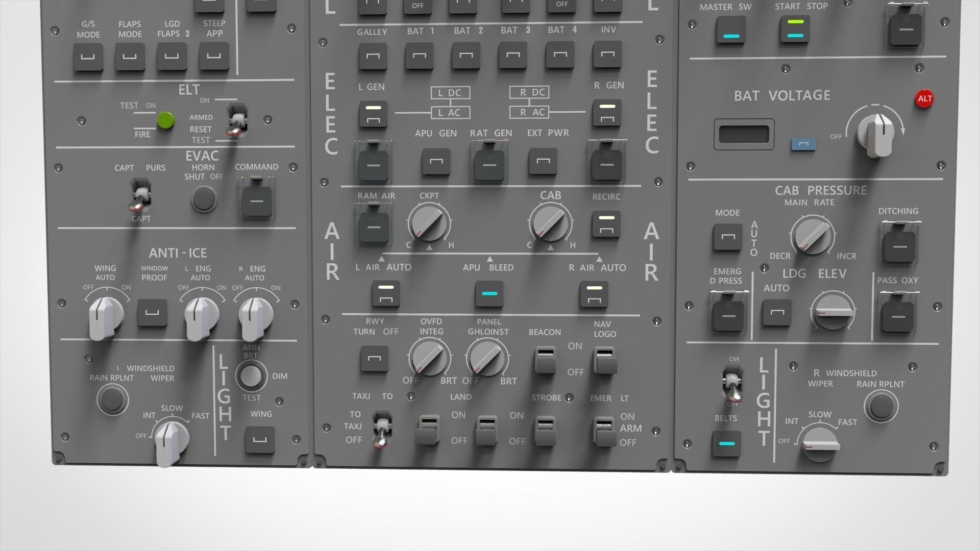Screen dimensions: 980x551
Task: Push the R GEN button
Action: 607,113
